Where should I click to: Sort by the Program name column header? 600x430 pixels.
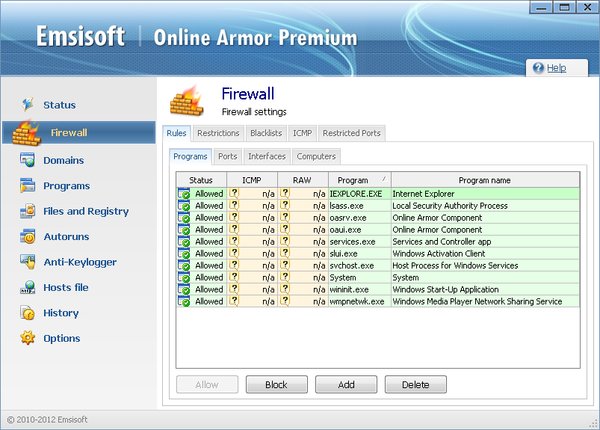click(485, 180)
